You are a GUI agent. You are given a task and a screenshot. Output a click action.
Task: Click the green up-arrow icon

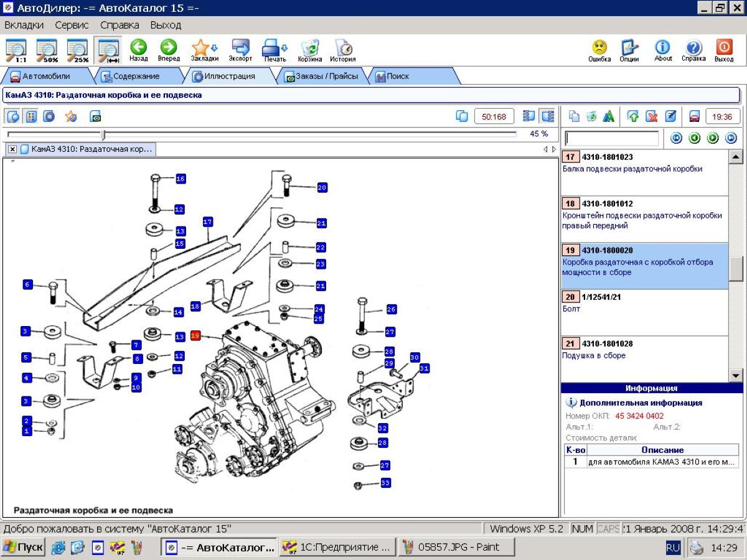(x=633, y=116)
